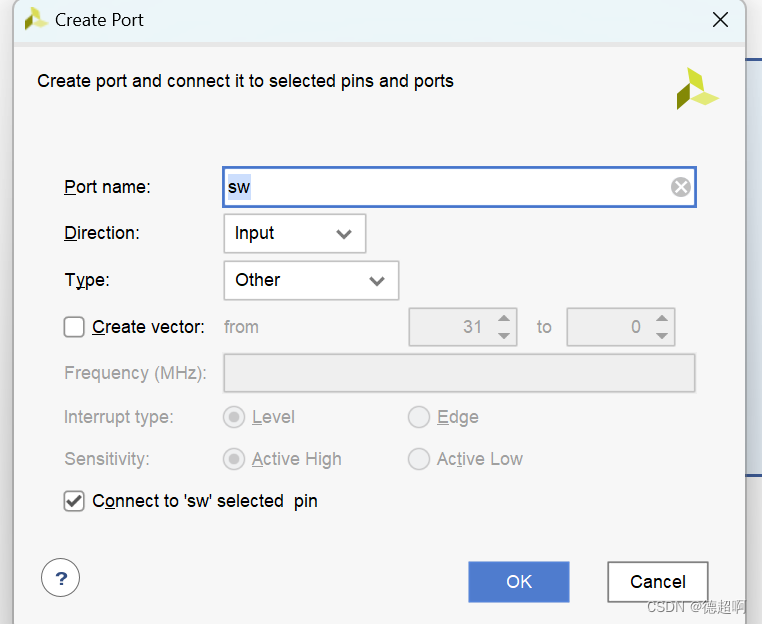Enable the Create vector checkbox

(x=74, y=327)
